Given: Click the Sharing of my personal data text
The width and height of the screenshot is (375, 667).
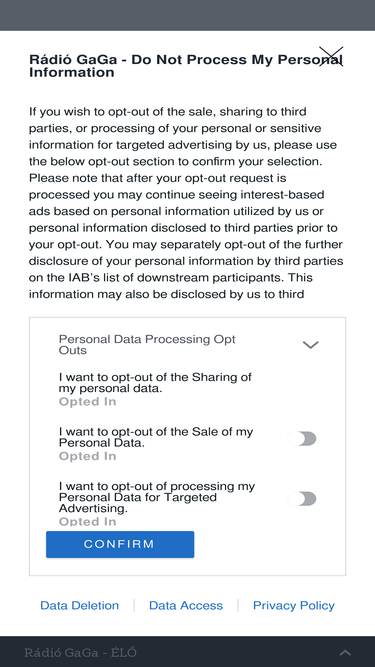Looking at the screenshot, I should tap(155, 382).
